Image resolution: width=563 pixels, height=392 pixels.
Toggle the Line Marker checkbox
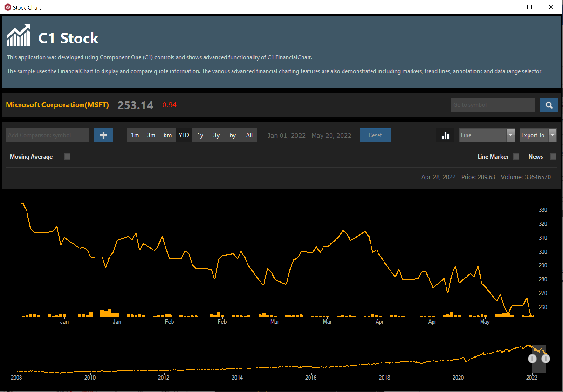pyautogui.click(x=516, y=156)
